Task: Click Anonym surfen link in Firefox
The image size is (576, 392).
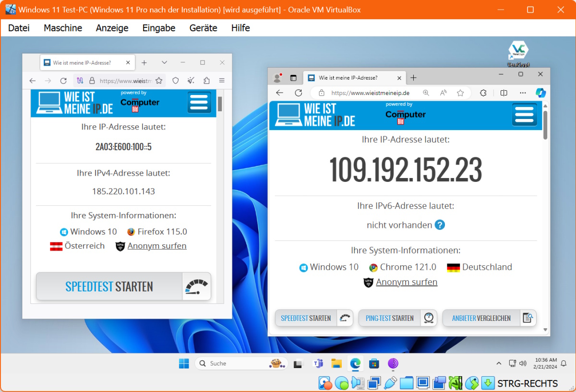Action: click(x=157, y=246)
